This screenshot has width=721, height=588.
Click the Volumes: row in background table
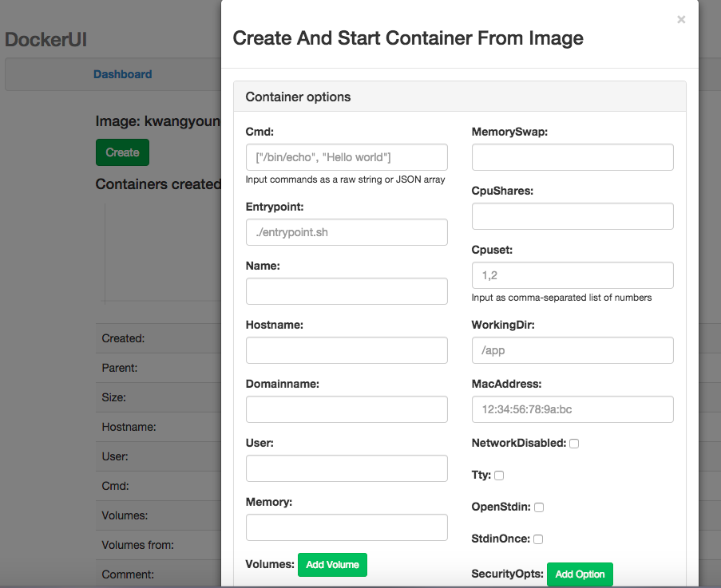(x=125, y=515)
